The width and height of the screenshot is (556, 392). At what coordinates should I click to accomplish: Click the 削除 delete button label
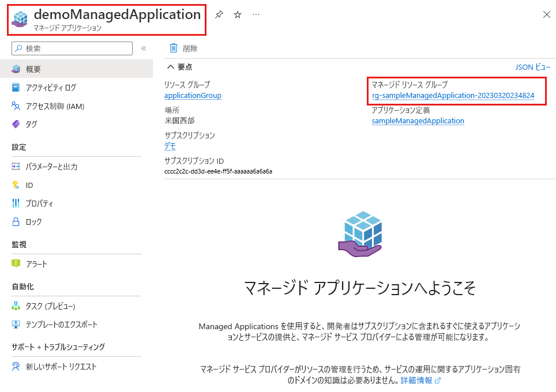190,48
